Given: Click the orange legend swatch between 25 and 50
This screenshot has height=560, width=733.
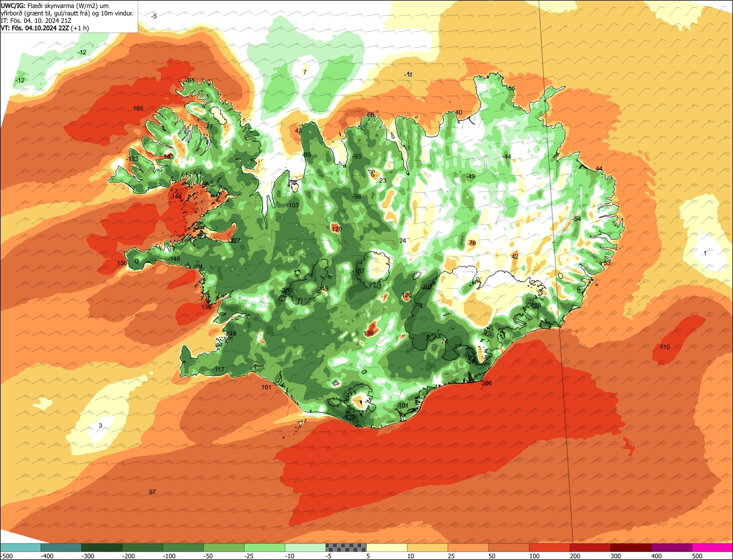Looking at the screenshot, I should [468, 547].
